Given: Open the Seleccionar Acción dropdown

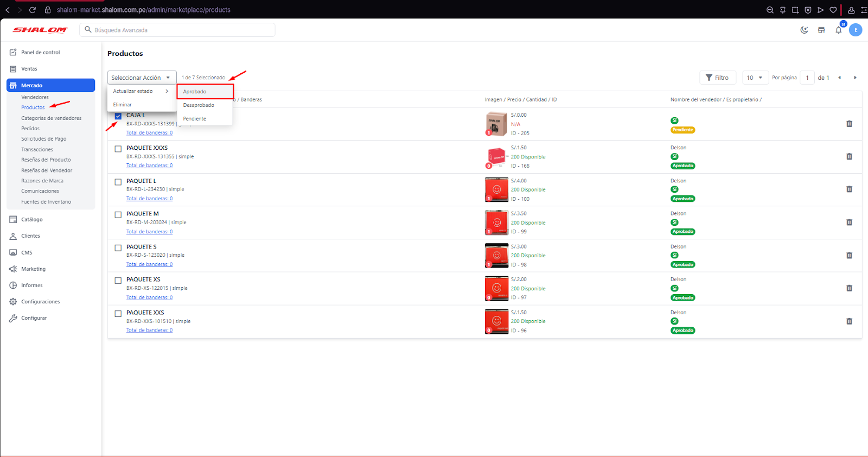Looking at the screenshot, I should pyautogui.click(x=142, y=78).
